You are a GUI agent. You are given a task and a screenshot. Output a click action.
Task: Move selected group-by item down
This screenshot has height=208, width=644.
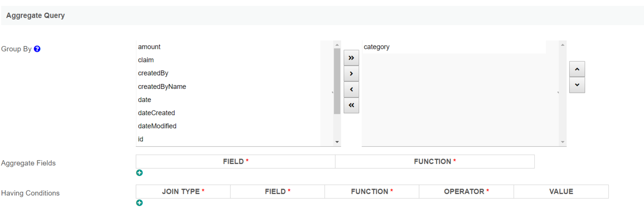click(x=577, y=85)
